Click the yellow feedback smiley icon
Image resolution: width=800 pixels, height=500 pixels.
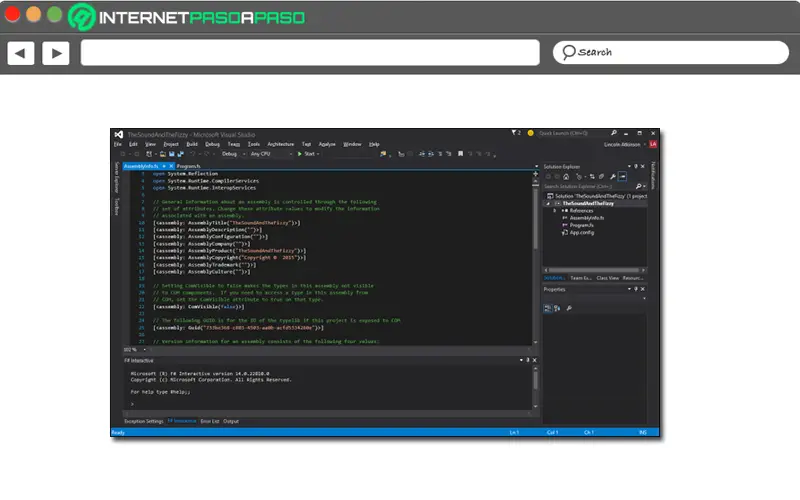point(531,133)
